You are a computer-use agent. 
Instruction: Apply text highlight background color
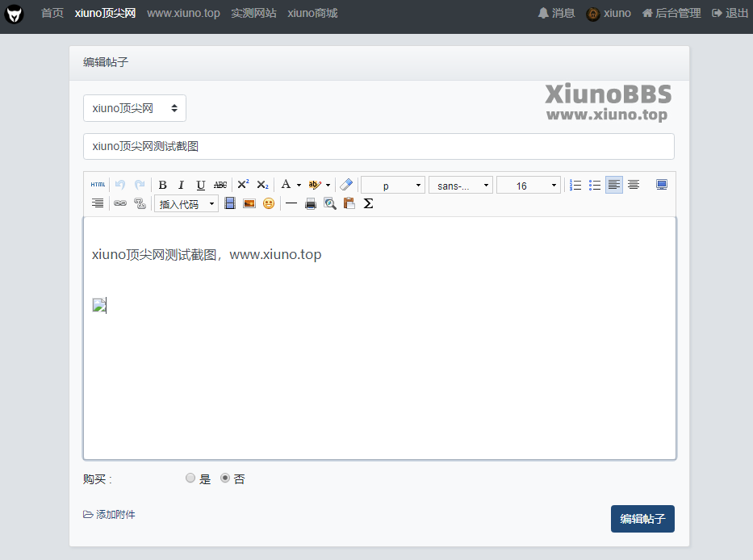tap(315, 185)
